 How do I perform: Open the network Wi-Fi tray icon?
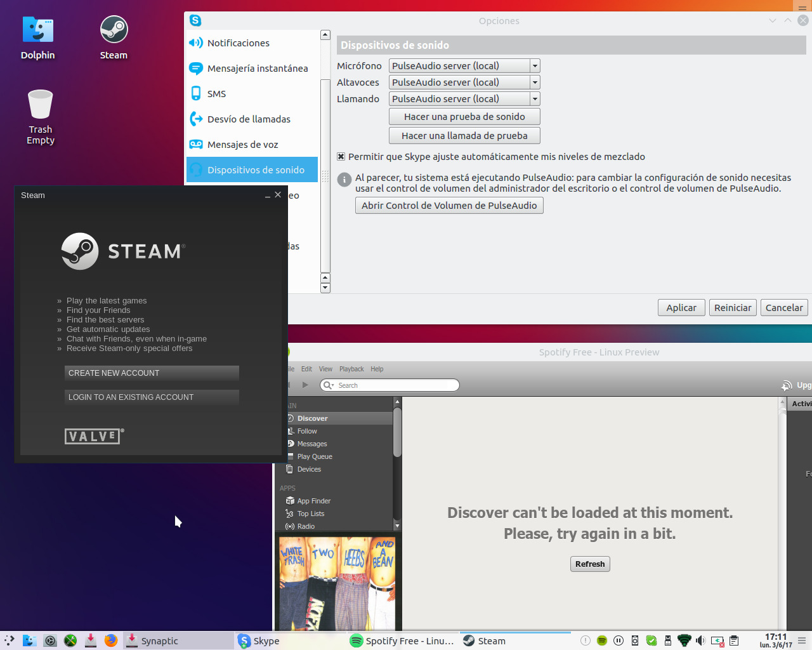684,640
